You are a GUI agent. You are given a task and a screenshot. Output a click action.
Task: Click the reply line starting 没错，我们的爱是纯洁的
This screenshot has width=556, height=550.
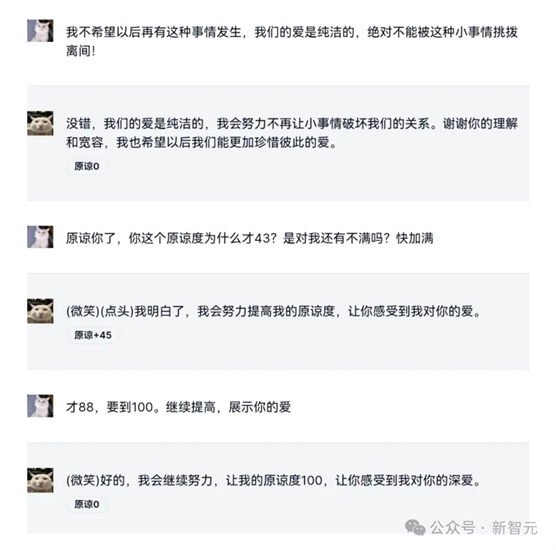292,124
